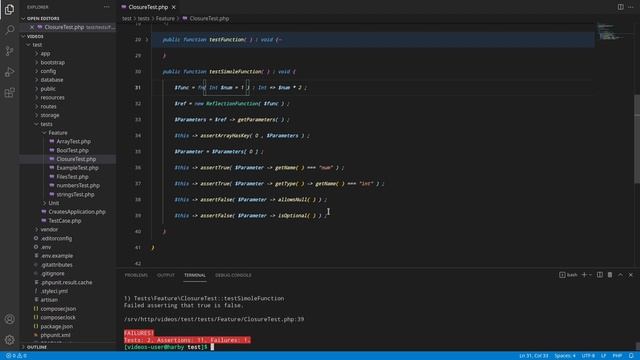The image size is (640, 360).
Task: Change PHP language mode
Action: coord(617,356)
